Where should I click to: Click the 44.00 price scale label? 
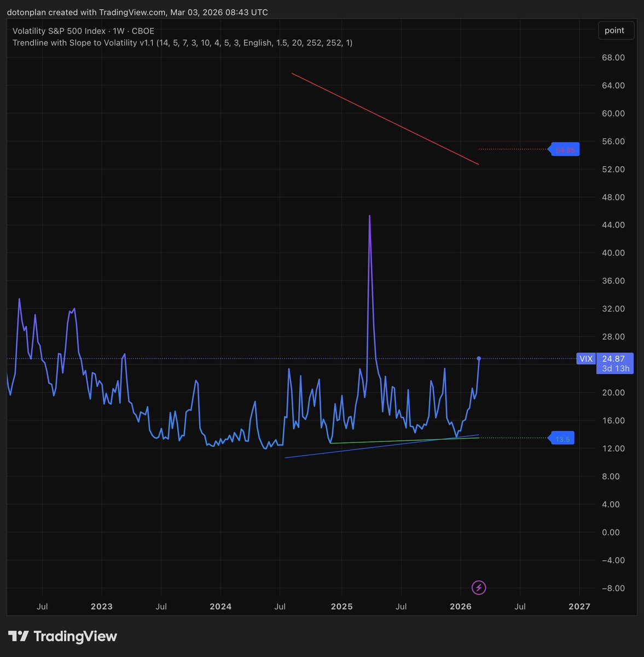click(x=613, y=225)
